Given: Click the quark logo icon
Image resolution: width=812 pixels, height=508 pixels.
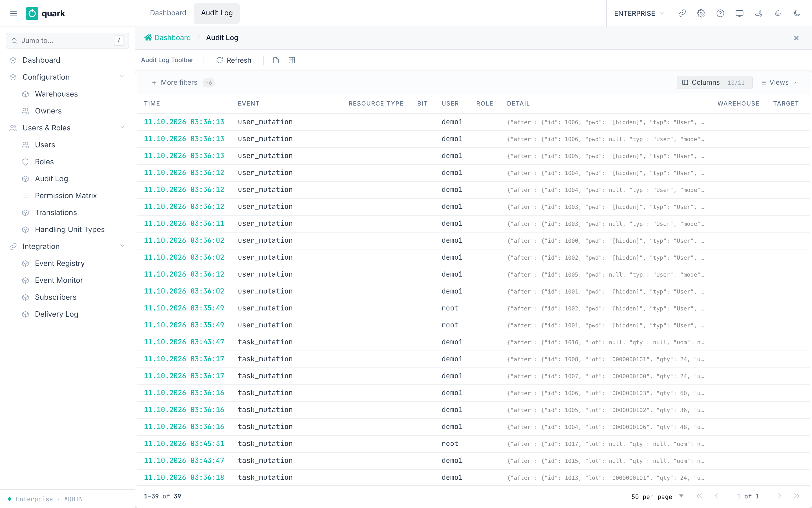Looking at the screenshot, I should [32, 14].
